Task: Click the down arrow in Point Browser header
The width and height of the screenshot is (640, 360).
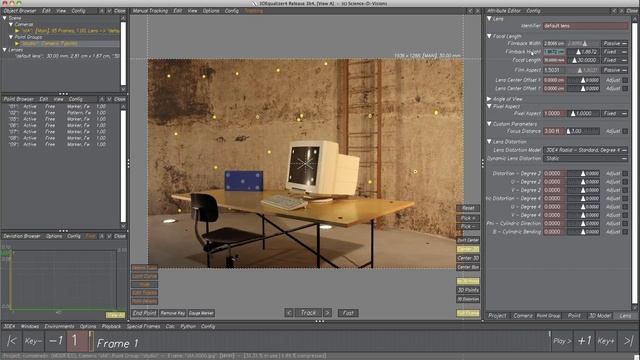Action: [109, 99]
